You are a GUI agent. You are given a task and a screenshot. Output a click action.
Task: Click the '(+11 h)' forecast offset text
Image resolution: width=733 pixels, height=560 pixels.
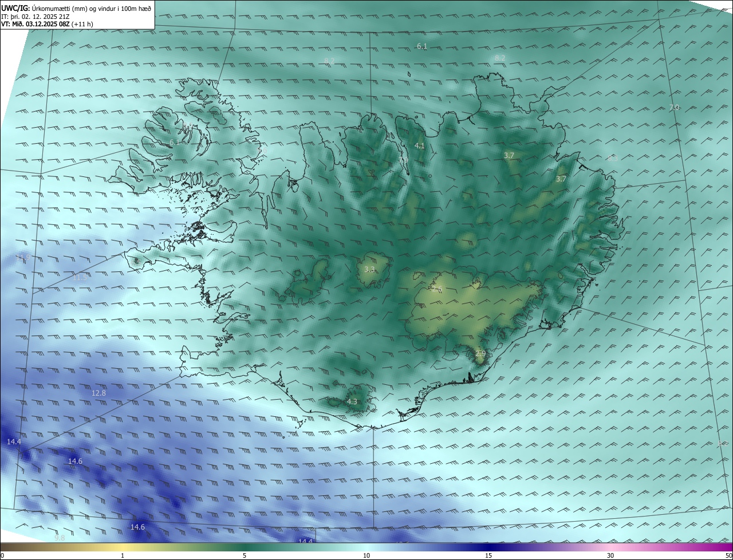pyautogui.click(x=82, y=24)
